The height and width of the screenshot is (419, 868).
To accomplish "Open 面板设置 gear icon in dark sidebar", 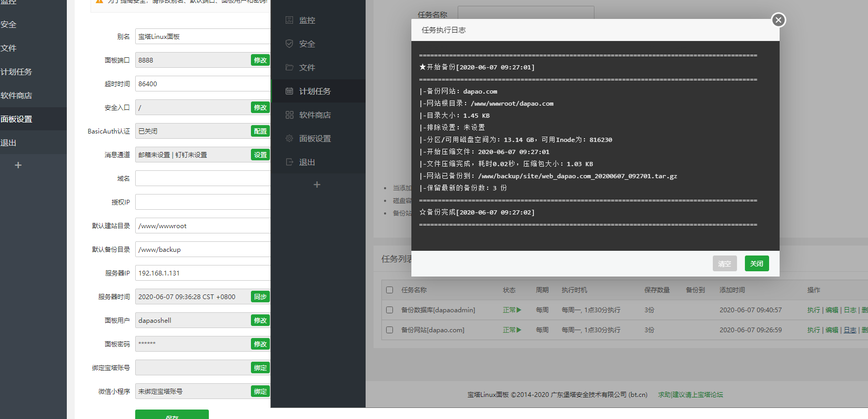I will tap(289, 138).
